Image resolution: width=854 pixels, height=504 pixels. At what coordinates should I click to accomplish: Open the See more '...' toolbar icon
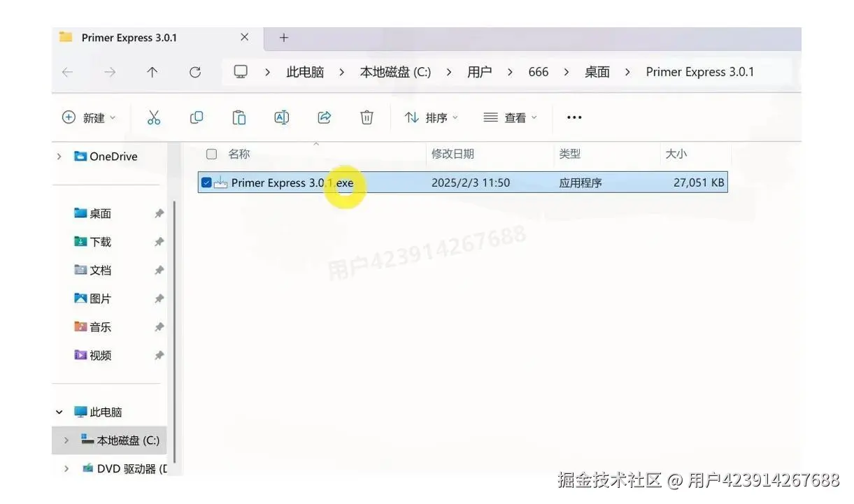[574, 117]
